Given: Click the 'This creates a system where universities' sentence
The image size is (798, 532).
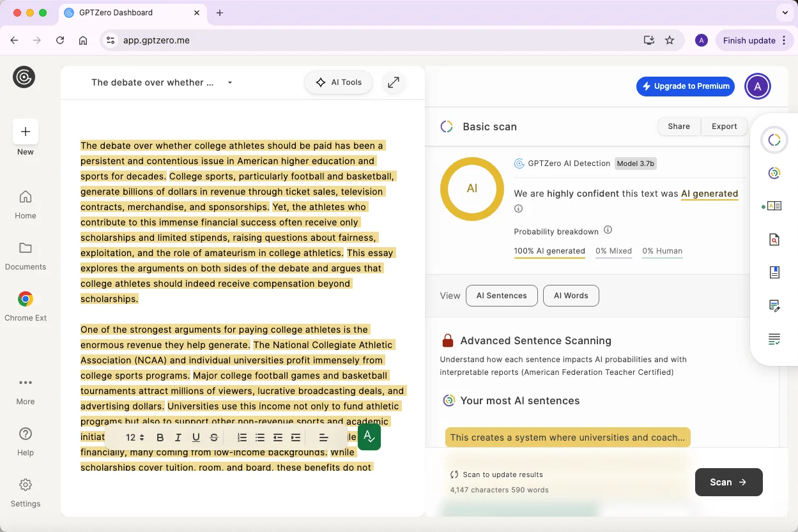Looking at the screenshot, I should 567,437.
